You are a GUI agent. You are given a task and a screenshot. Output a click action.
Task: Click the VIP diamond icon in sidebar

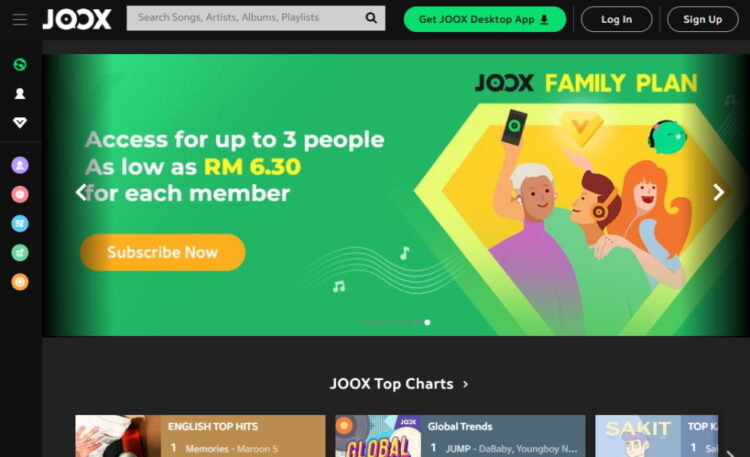20,123
